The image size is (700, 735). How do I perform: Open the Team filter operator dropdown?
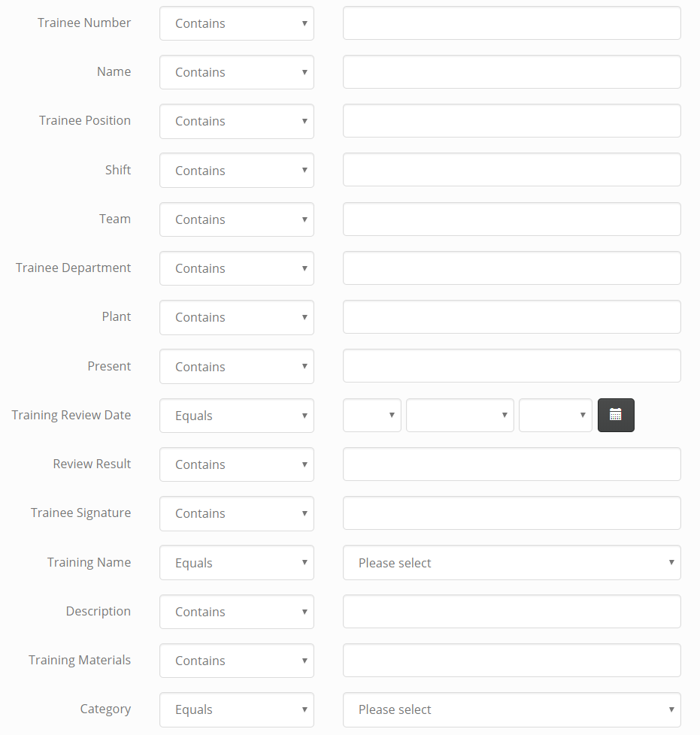[236, 219]
